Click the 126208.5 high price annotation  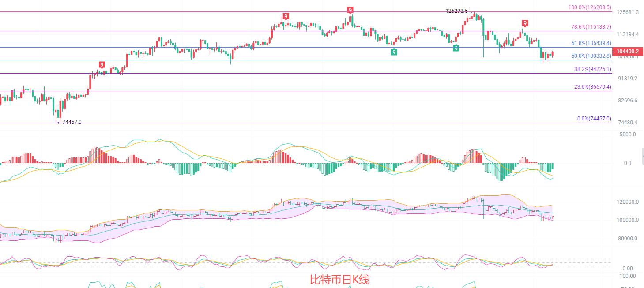click(x=456, y=11)
